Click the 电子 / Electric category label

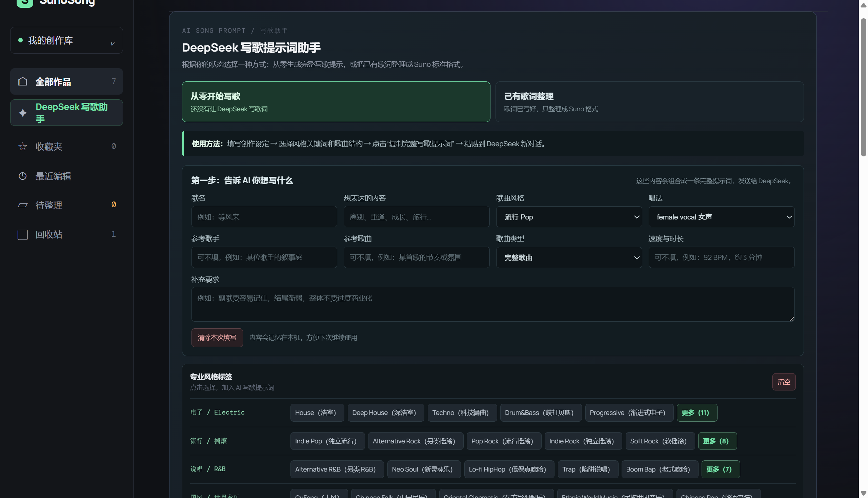218,413
